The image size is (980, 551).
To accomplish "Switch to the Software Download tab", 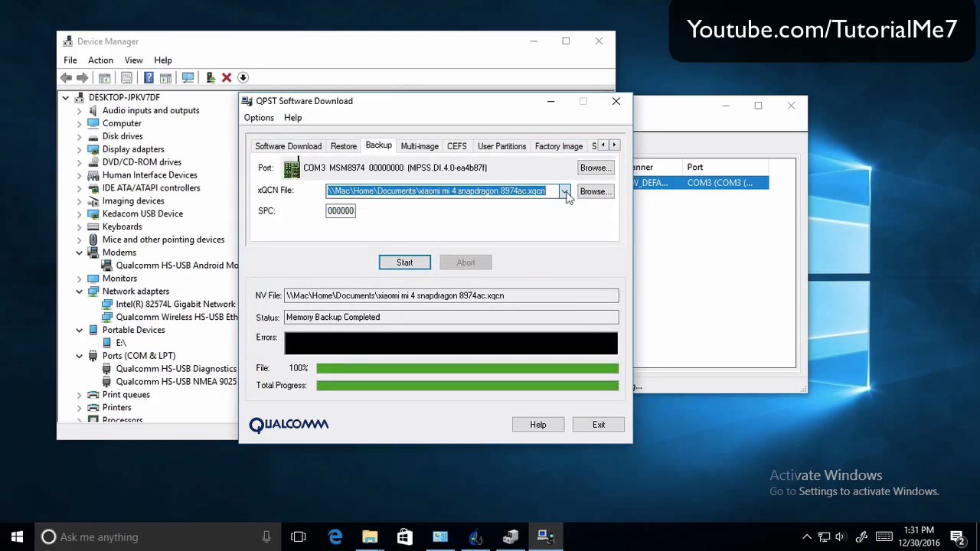I will click(288, 146).
